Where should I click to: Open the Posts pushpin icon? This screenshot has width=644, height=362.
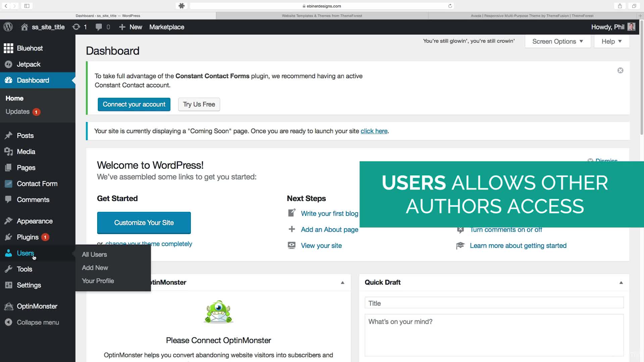[x=8, y=135]
